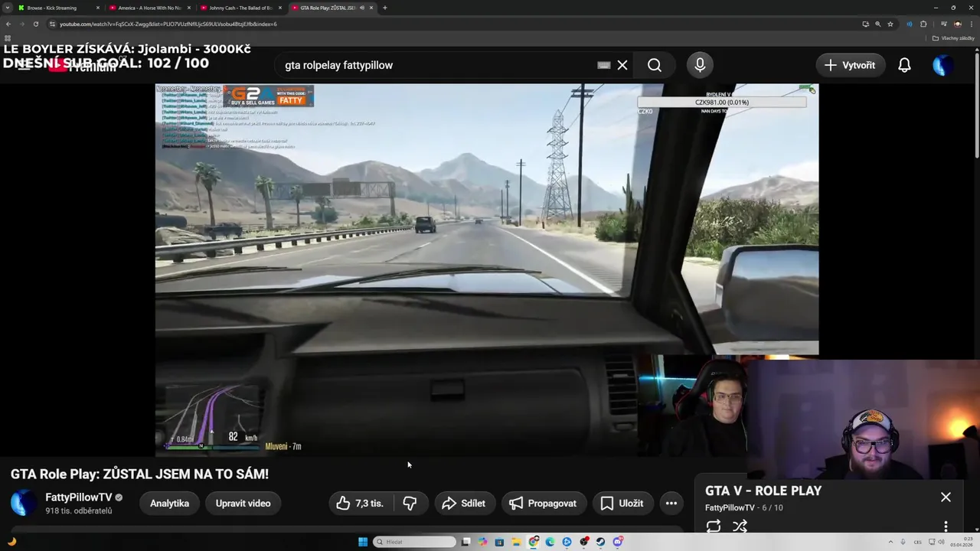Click the Sdílet share button
This screenshot has width=980, height=551.
point(464,503)
